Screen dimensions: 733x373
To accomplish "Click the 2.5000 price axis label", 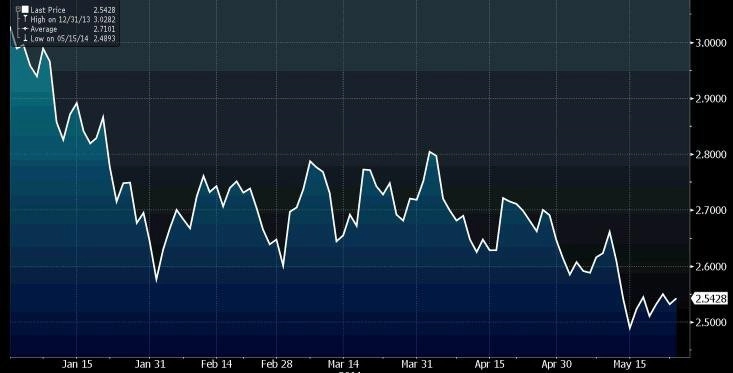I will 711,323.
